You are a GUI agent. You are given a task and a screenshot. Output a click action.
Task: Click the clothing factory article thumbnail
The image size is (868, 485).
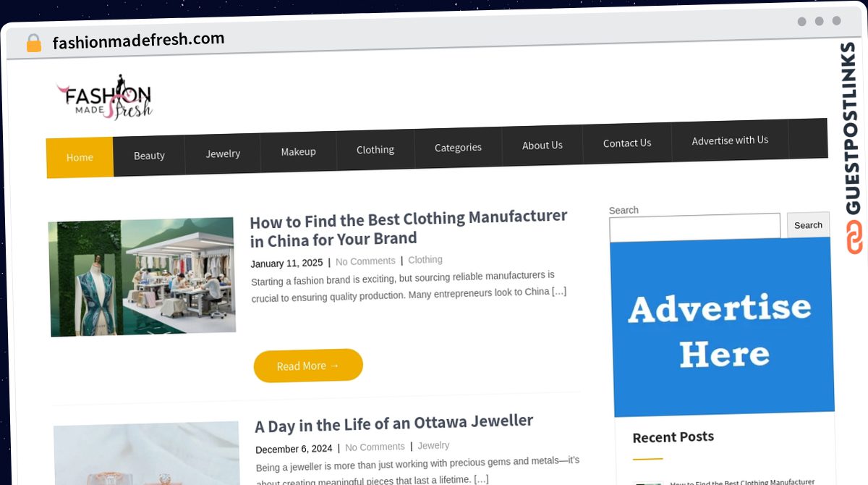pyautogui.click(x=142, y=277)
